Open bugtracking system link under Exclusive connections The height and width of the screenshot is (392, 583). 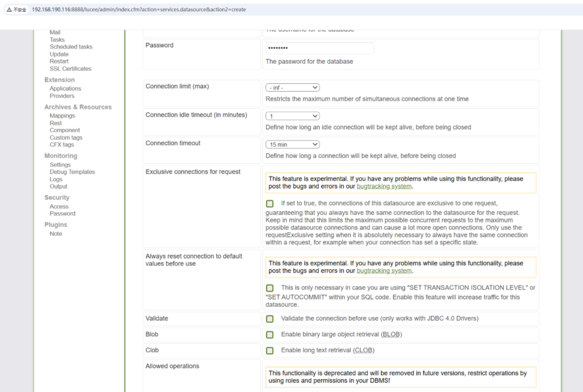click(x=384, y=186)
